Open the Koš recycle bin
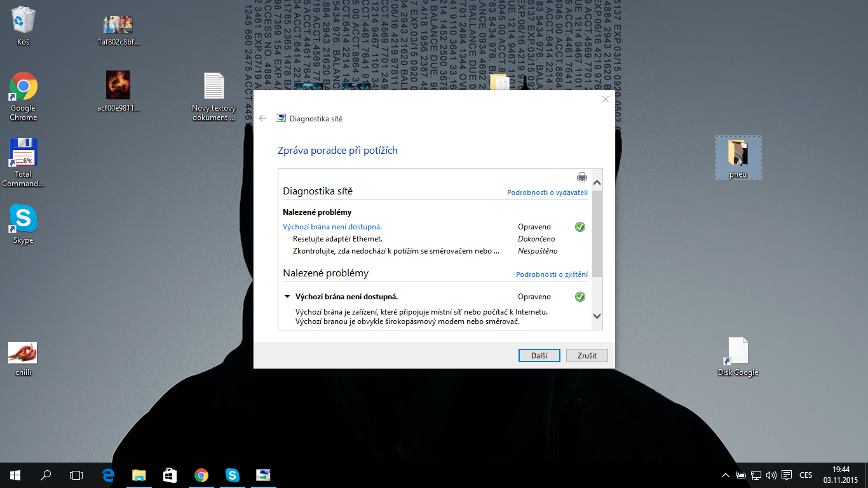 (x=24, y=20)
